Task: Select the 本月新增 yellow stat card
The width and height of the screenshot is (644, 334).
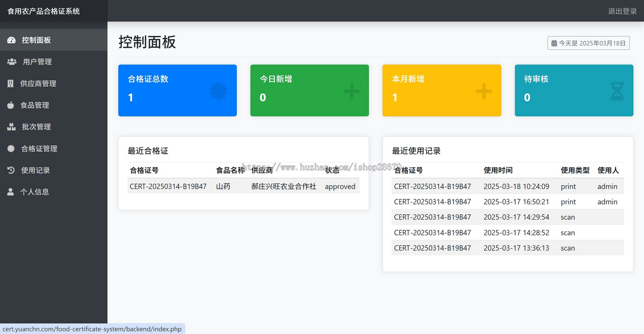Action: (442, 91)
